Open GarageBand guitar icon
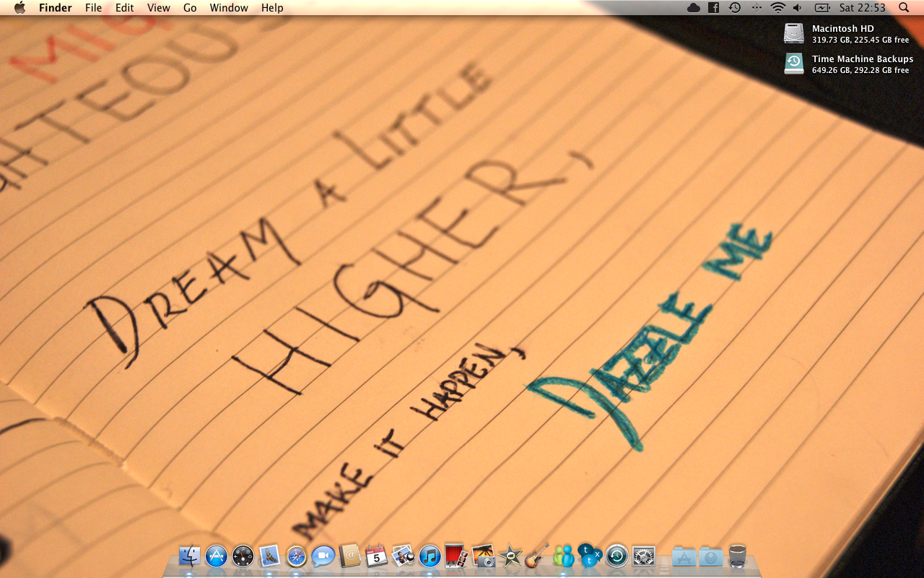 (x=536, y=556)
